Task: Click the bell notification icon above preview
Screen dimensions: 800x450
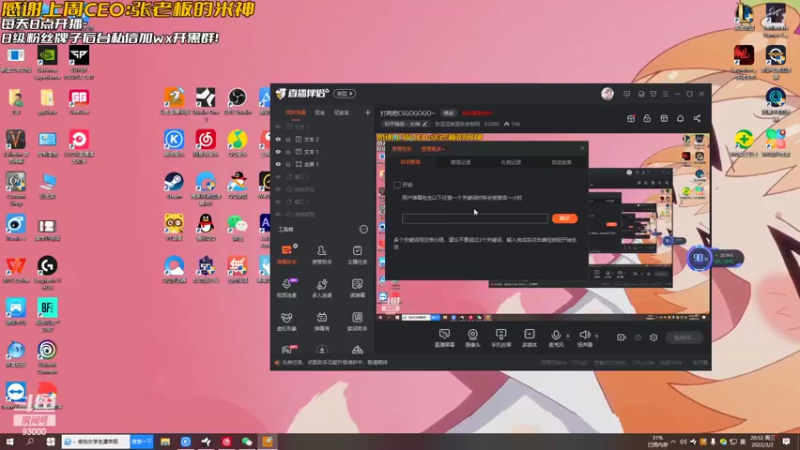Action: click(680, 118)
